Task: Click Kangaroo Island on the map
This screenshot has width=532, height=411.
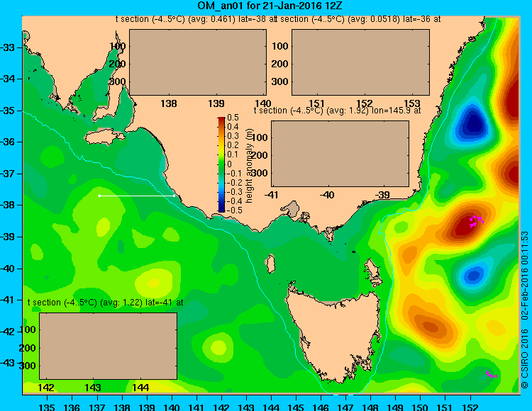Action: 104,137
